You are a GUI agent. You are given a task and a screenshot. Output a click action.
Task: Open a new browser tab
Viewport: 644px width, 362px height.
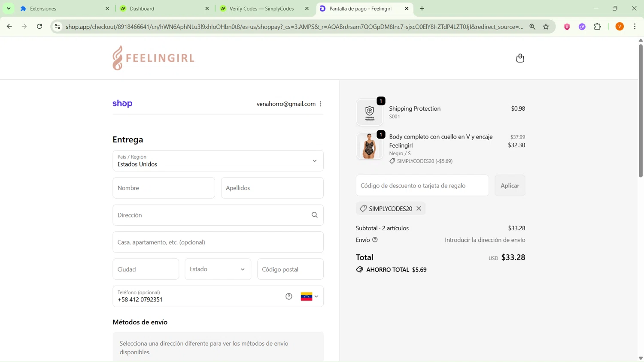coord(422,9)
